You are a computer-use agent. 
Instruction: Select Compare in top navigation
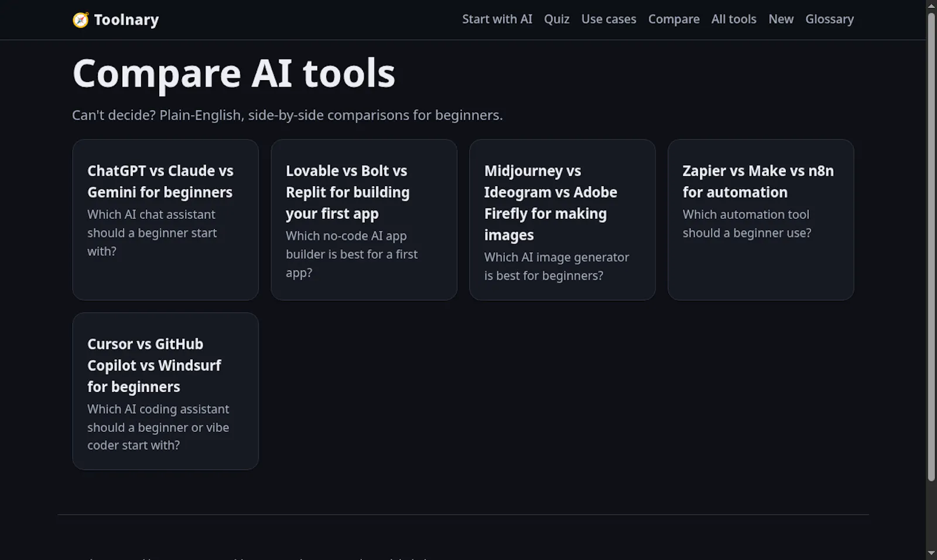click(x=673, y=19)
